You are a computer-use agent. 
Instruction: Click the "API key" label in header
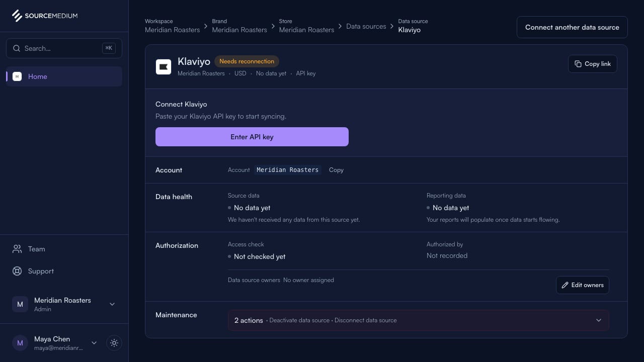point(306,73)
